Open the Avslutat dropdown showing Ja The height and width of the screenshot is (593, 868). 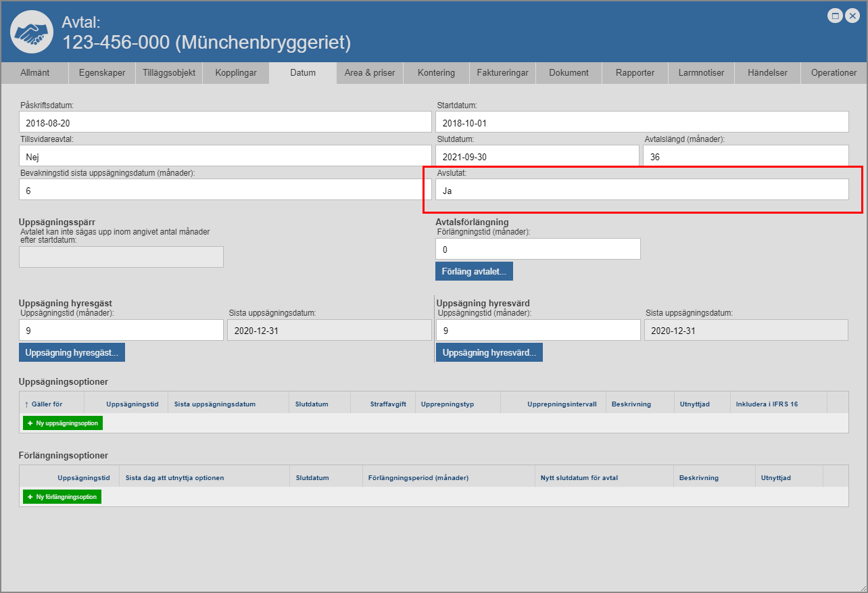(x=642, y=190)
